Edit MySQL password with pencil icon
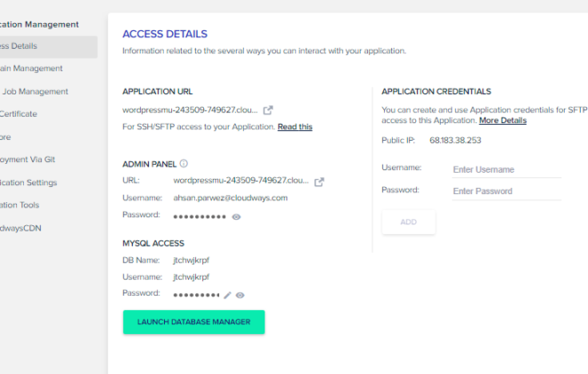The image size is (588, 374). 227,296
